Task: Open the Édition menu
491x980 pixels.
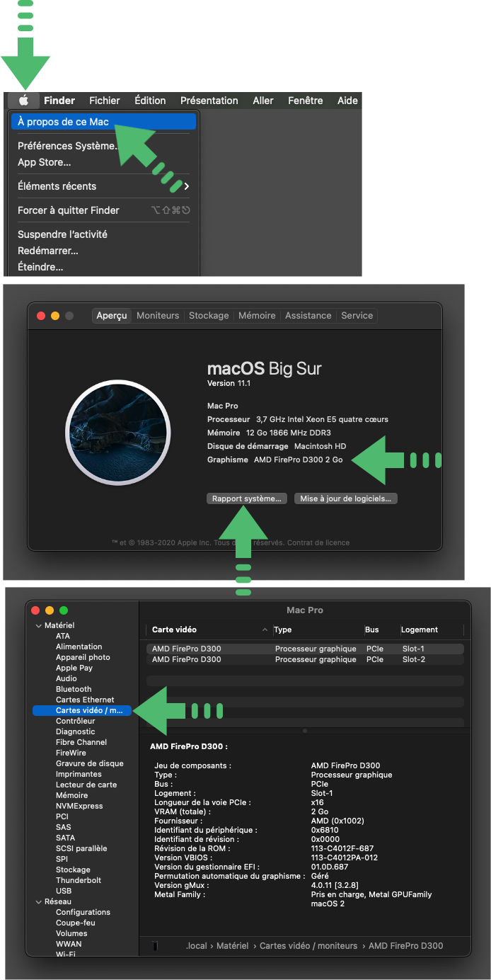Action: [x=150, y=101]
